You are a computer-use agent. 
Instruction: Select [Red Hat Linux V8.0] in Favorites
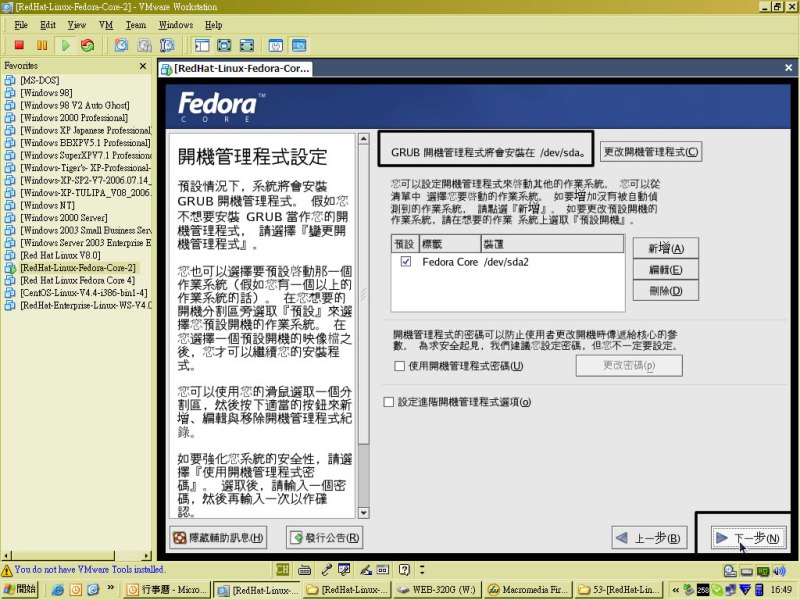pyautogui.click(x=60, y=255)
